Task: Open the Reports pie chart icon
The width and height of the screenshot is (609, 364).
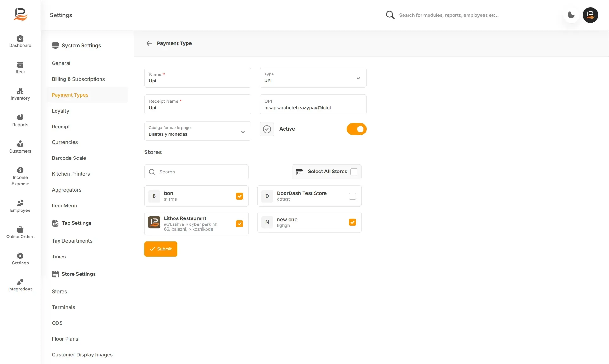Action: click(x=20, y=117)
